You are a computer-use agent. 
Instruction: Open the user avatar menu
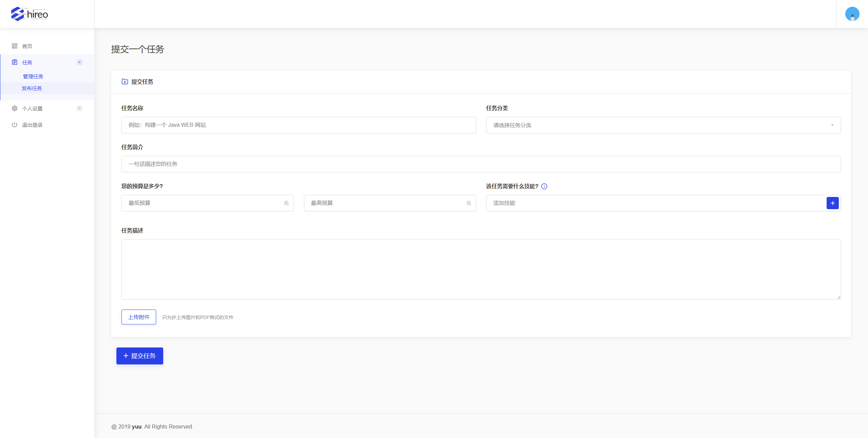click(852, 14)
